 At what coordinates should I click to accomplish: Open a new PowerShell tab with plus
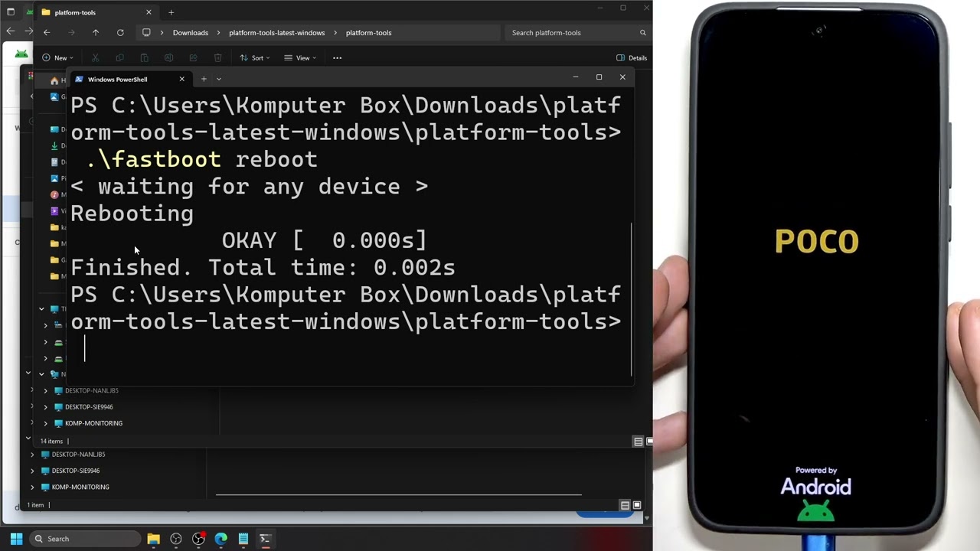[204, 79]
